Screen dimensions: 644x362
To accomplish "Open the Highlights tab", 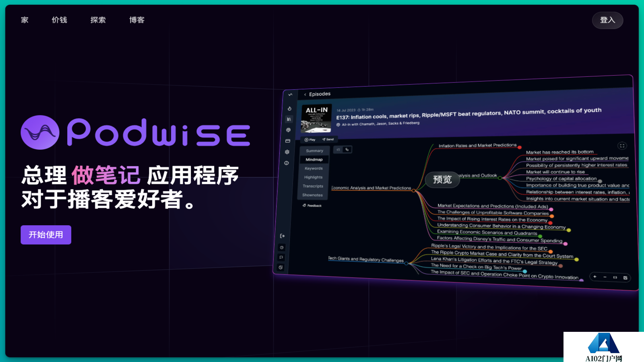I will [313, 177].
